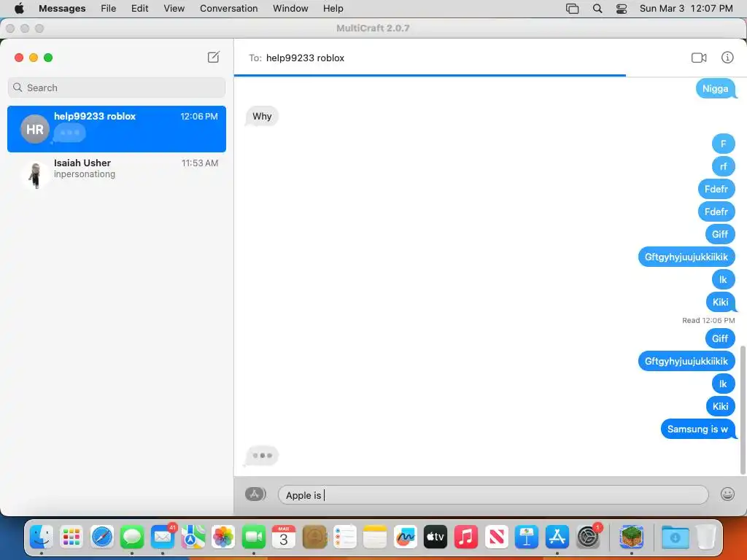747x560 pixels.
Task: Click the 'inpersonationg' preview text
Action: click(x=85, y=174)
